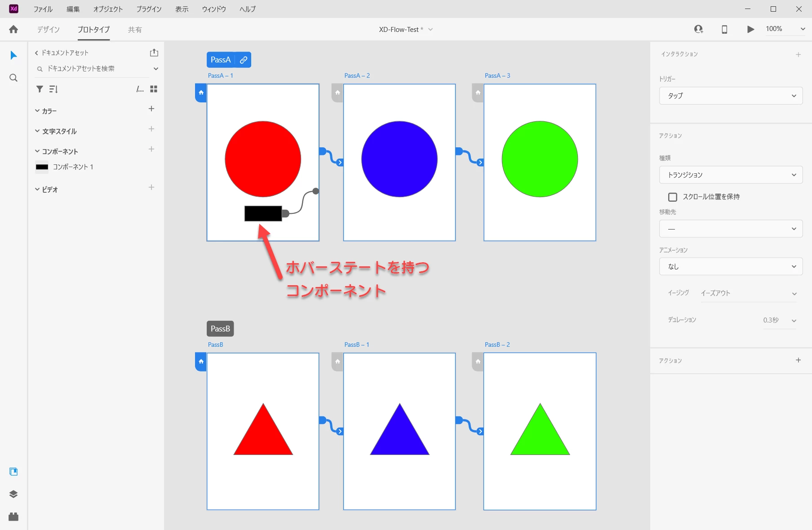812x530 pixels.
Task: Set PassA – 2 as home artboard
Action: [x=337, y=93]
